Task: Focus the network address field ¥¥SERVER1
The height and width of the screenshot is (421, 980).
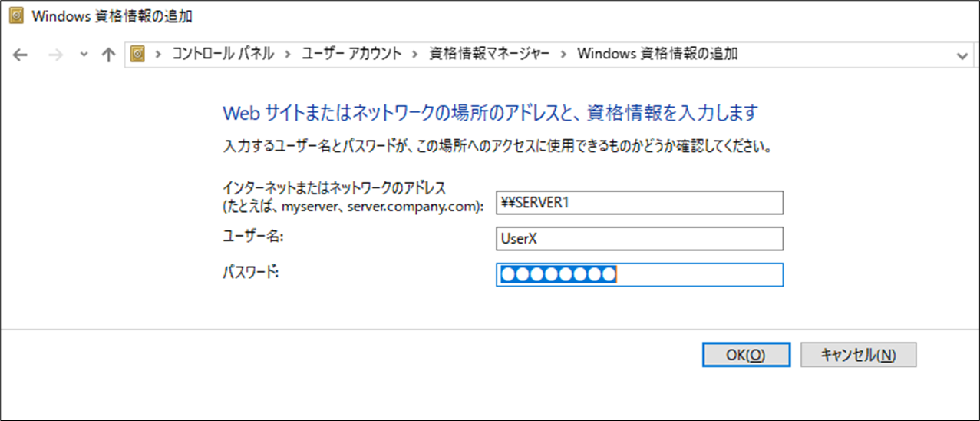Action: [640, 203]
